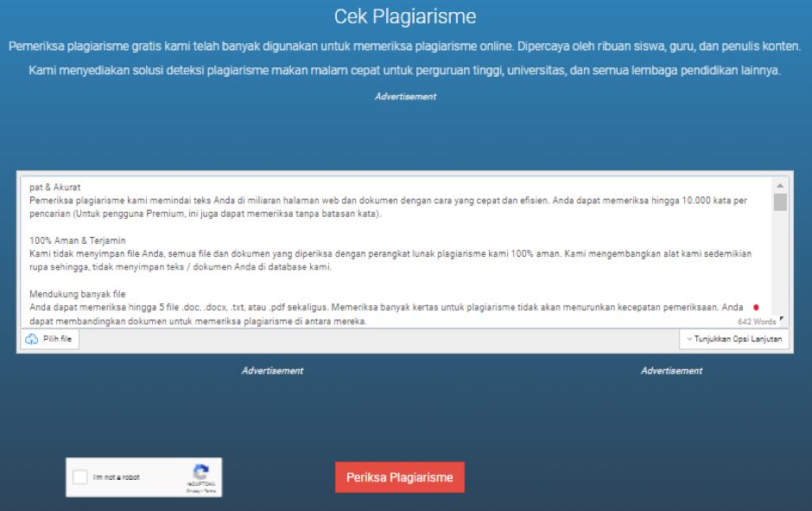Click the Pilih file label text

(x=58, y=339)
